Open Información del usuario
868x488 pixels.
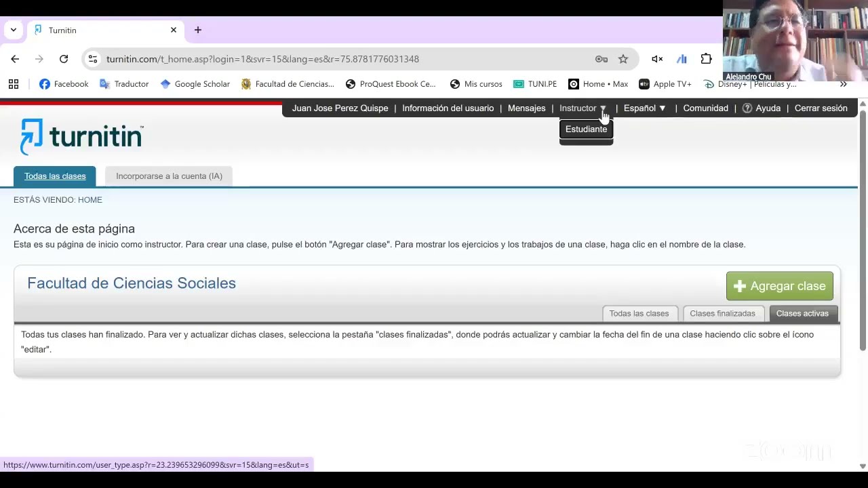pyautogui.click(x=448, y=108)
